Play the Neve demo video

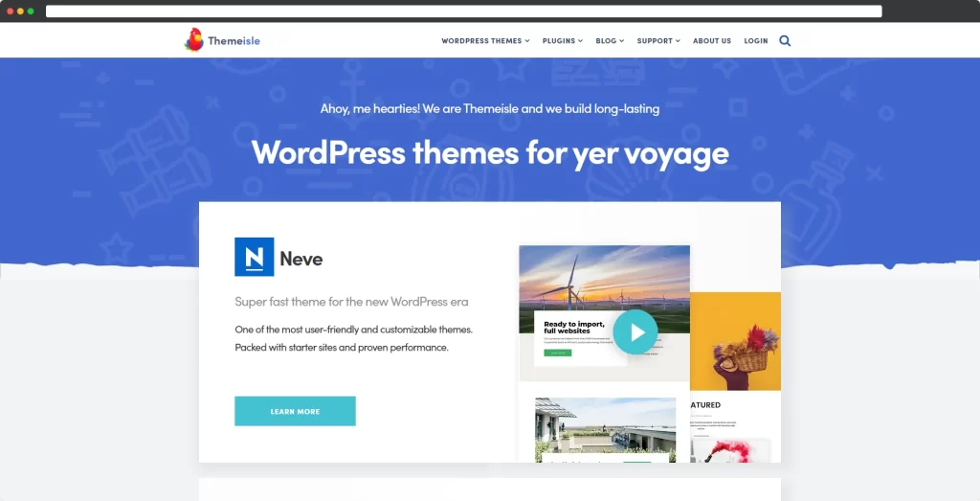[x=635, y=332]
